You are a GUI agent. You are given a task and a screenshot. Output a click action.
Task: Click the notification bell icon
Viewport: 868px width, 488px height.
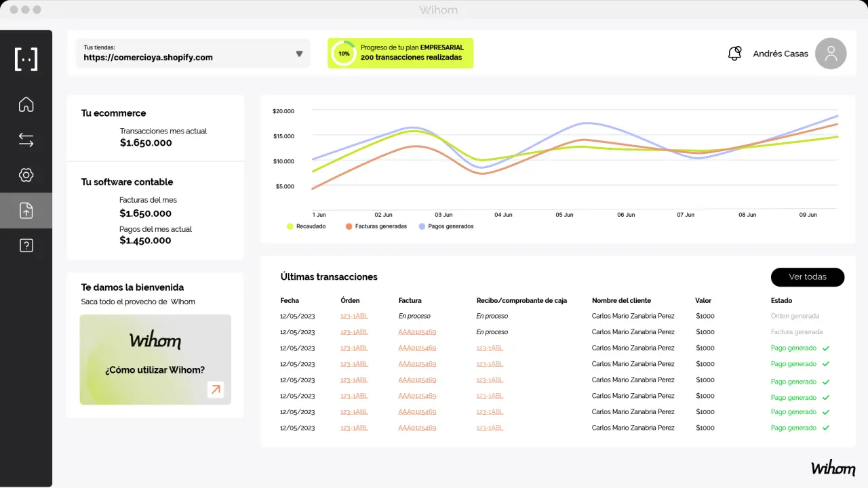tap(734, 54)
